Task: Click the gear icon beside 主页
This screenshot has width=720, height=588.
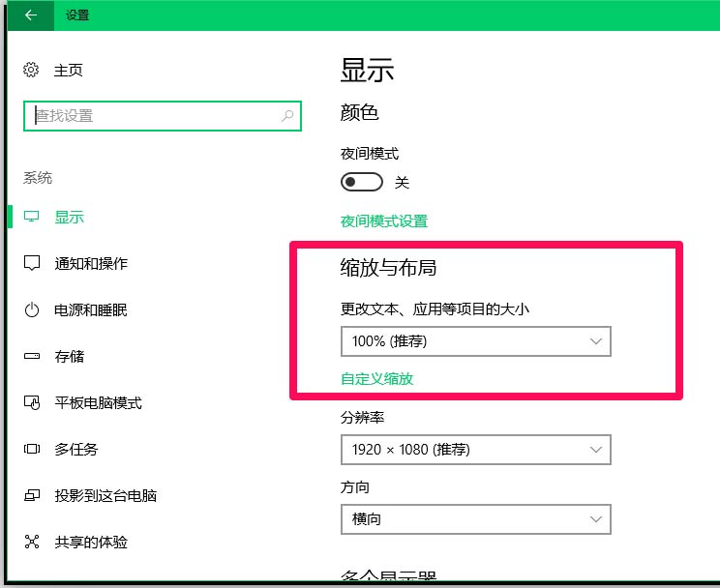Action: (32, 70)
